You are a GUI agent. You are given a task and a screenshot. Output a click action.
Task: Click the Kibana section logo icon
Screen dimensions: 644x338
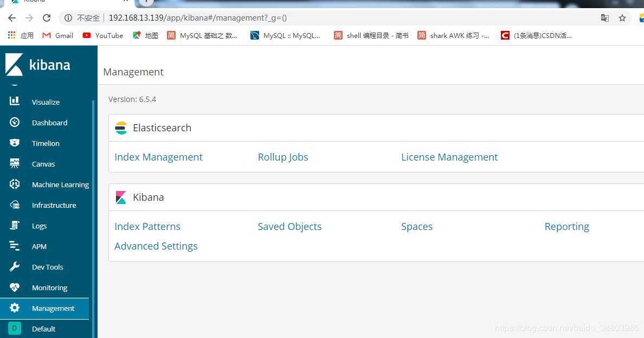pyautogui.click(x=121, y=197)
